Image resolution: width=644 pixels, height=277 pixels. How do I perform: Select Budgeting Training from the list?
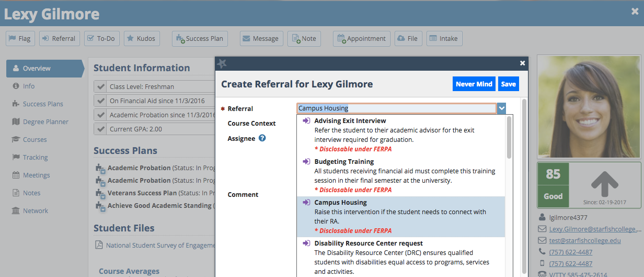[x=344, y=162]
